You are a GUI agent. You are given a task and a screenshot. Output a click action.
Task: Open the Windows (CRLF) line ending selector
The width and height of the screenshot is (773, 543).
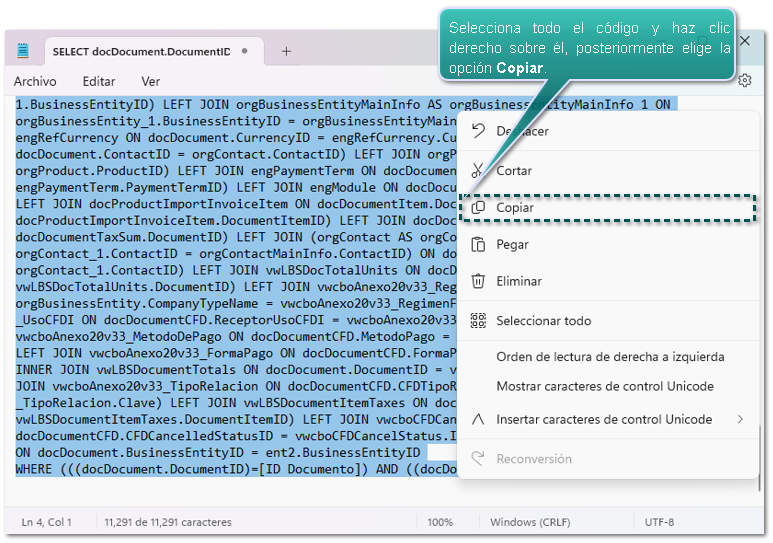point(532,522)
